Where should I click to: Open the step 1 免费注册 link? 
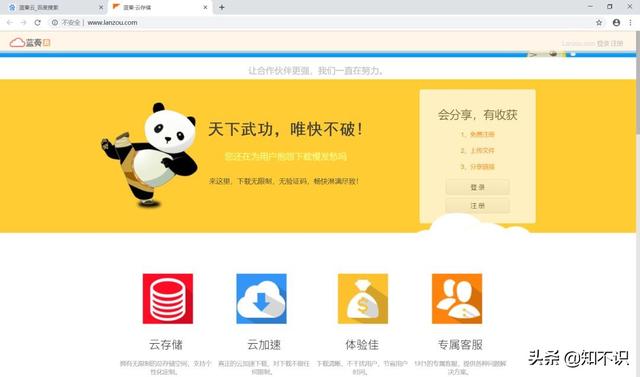482,134
